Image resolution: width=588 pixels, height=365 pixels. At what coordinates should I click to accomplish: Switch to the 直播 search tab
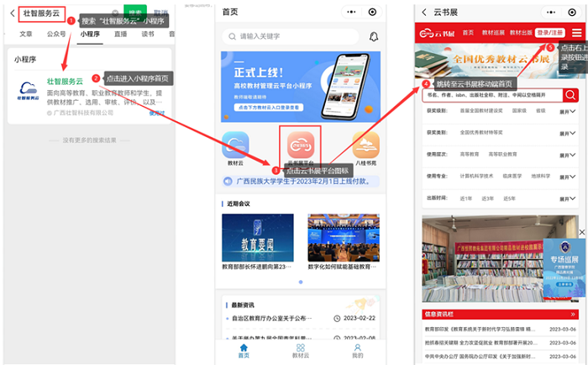(x=120, y=34)
